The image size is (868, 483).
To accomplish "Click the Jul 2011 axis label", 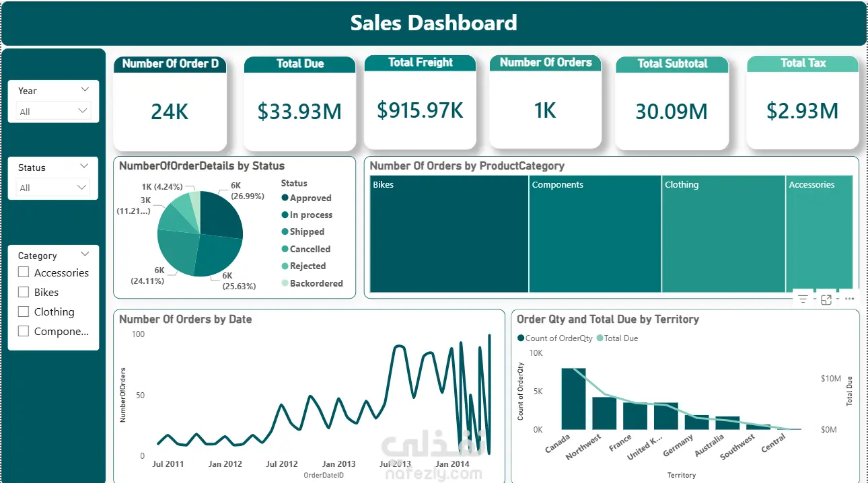I will tap(168, 464).
